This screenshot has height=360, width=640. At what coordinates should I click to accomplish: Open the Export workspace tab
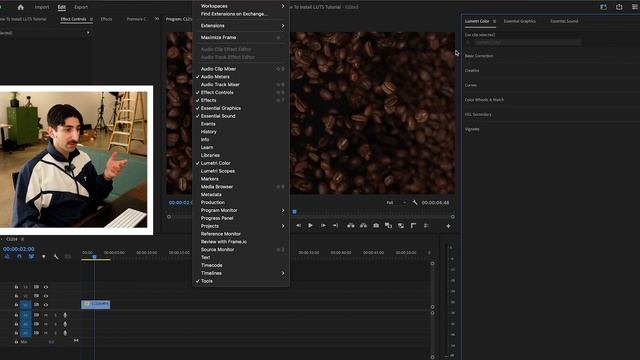[81, 7]
